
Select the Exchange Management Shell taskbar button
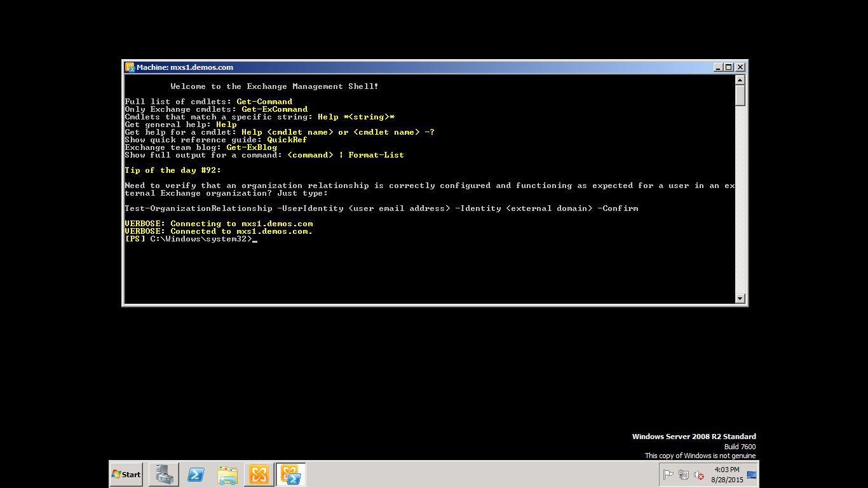tap(290, 475)
